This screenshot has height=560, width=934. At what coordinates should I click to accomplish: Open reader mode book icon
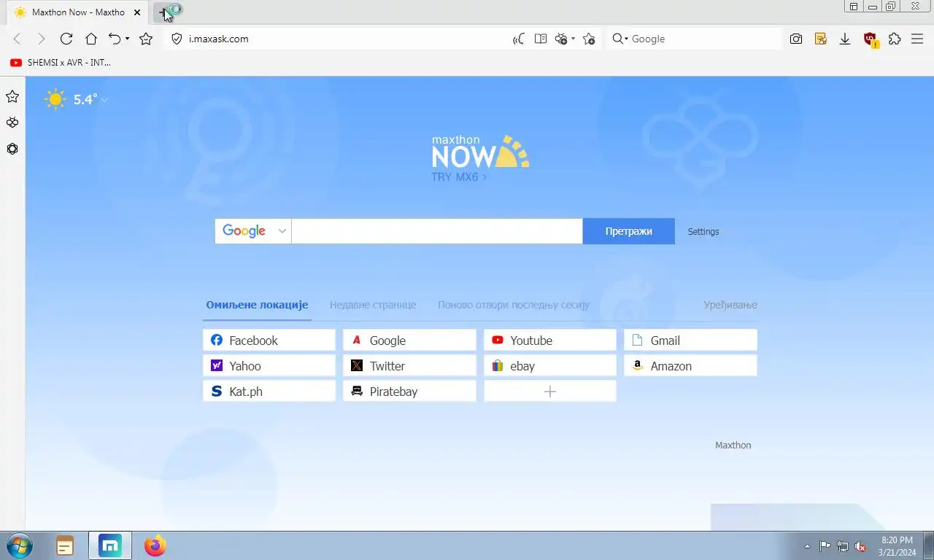pos(541,39)
